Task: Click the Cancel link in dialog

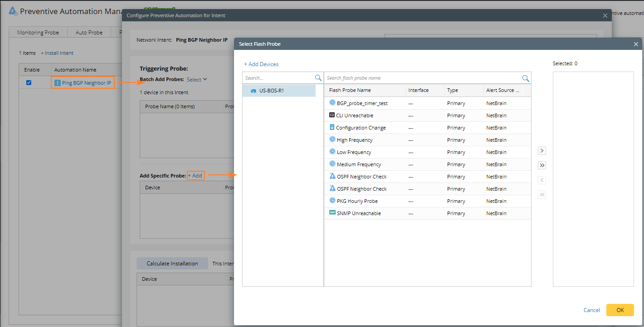Action: coord(591,310)
